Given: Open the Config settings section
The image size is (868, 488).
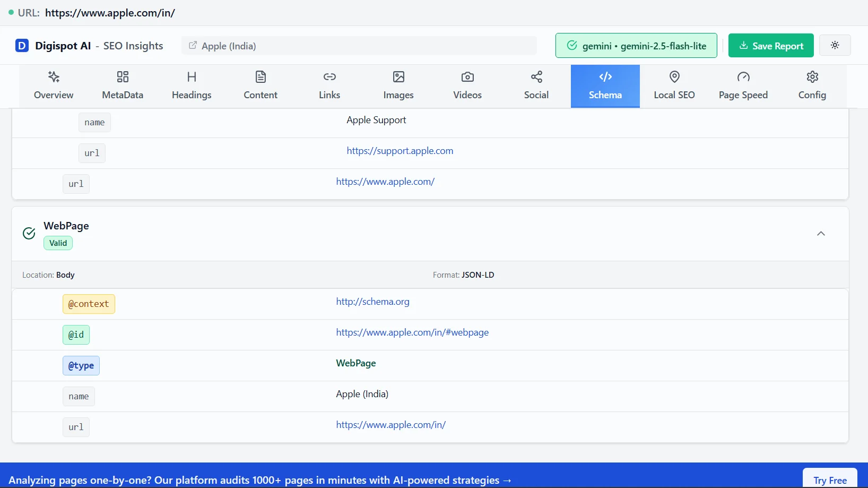Looking at the screenshot, I should click(812, 85).
